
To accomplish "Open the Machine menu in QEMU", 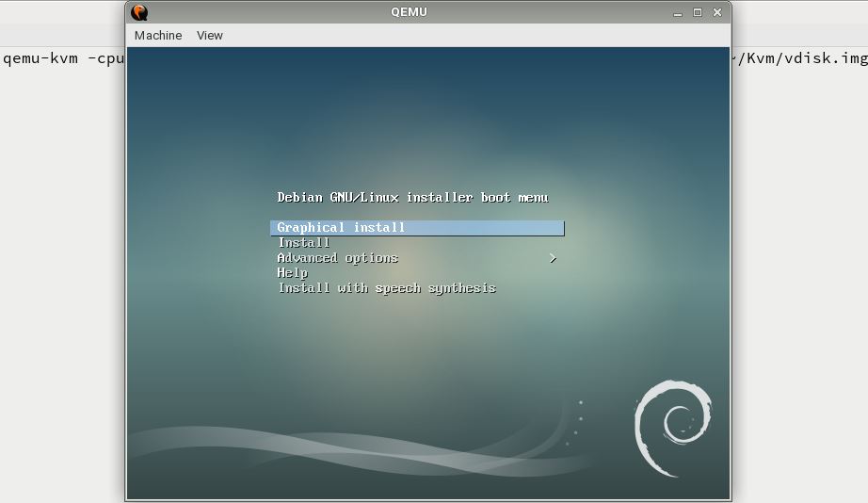I will click(x=158, y=36).
